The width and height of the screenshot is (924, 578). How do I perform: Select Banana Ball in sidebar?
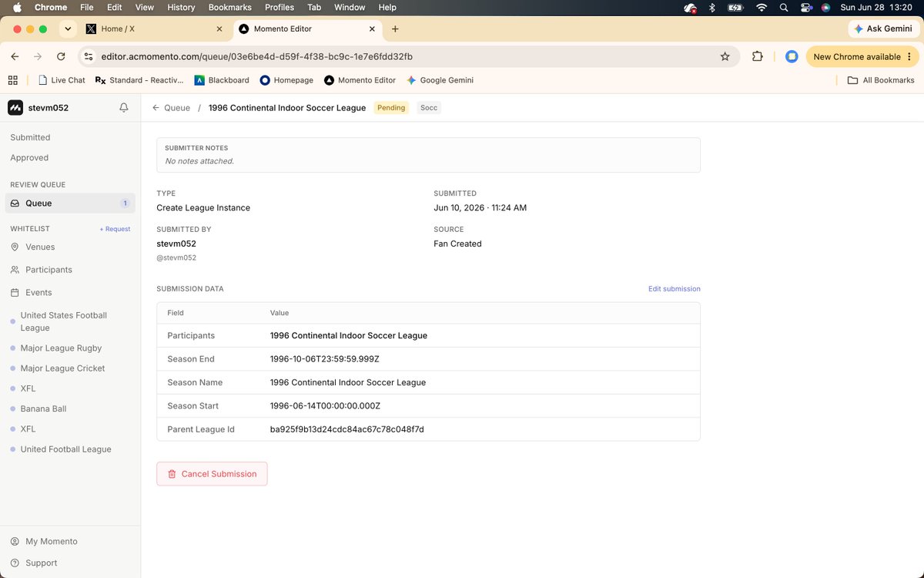(44, 409)
